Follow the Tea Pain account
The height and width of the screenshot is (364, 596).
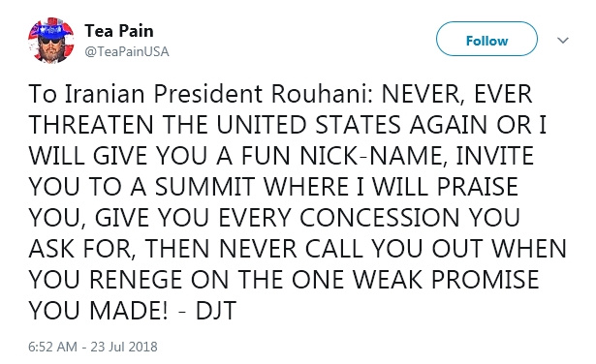[486, 39]
